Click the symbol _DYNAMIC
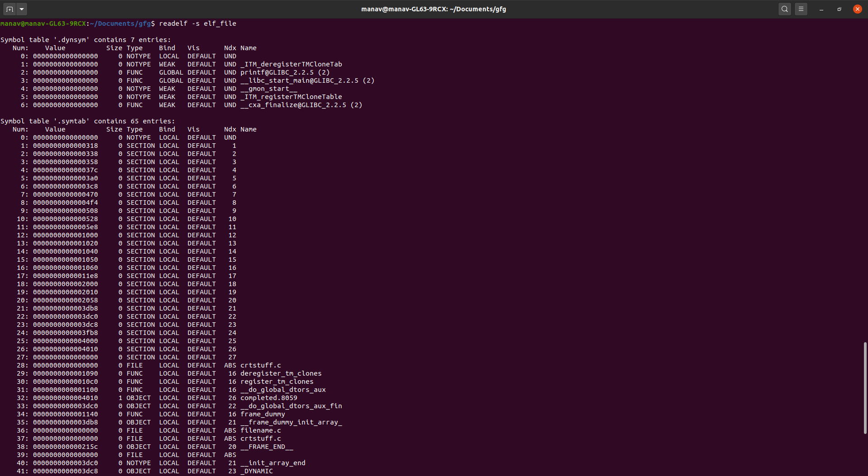Image resolution: width=868 pixels, height=476 pixels. 257,471
